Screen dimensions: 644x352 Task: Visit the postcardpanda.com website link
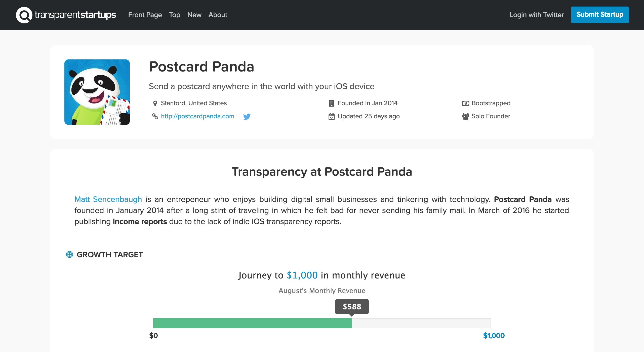[x=197, y=116]
